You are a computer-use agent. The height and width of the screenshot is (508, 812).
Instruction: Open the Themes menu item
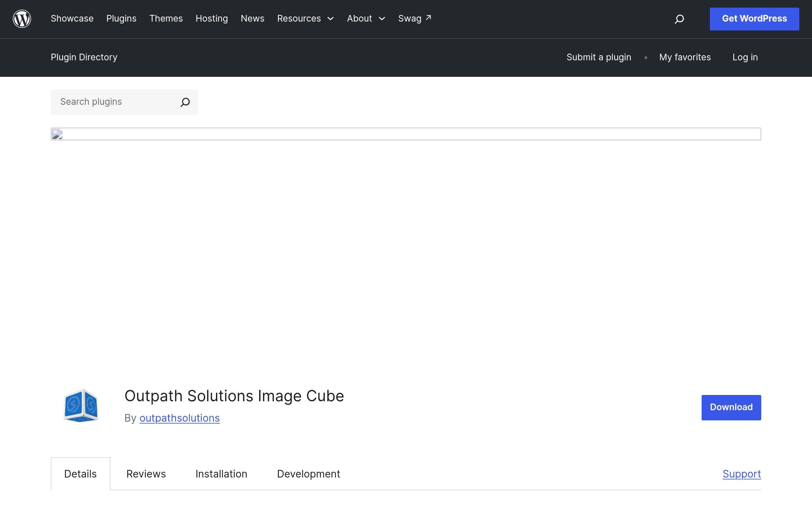click(166, 18)
